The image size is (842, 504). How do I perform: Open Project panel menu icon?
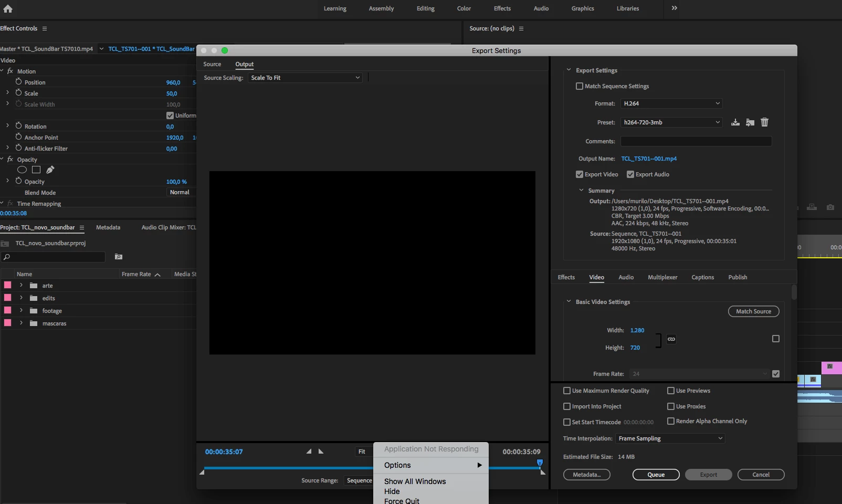pyautogui.click(x=82, y=227)
